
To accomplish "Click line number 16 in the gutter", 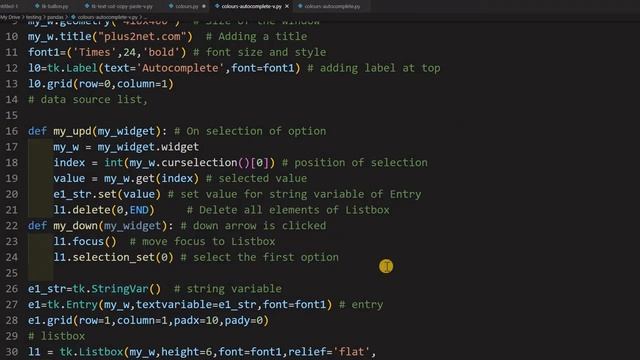I will (12, 131).
